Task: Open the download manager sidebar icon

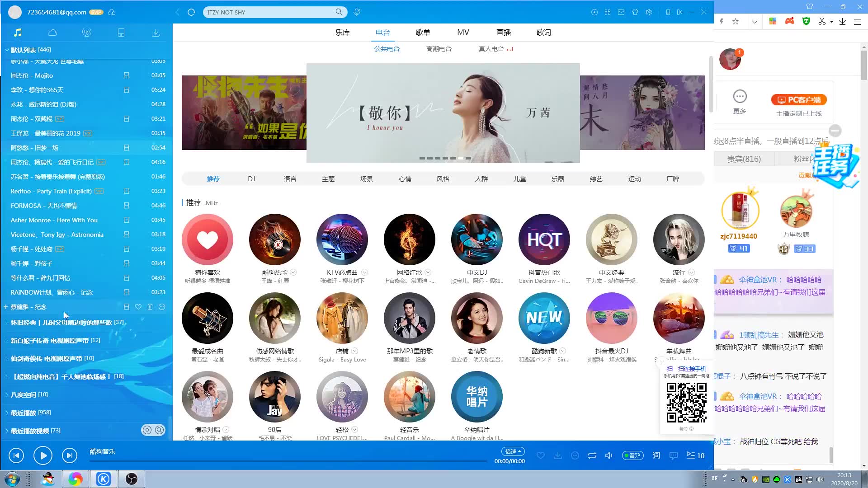Action: tap(156, 33)
